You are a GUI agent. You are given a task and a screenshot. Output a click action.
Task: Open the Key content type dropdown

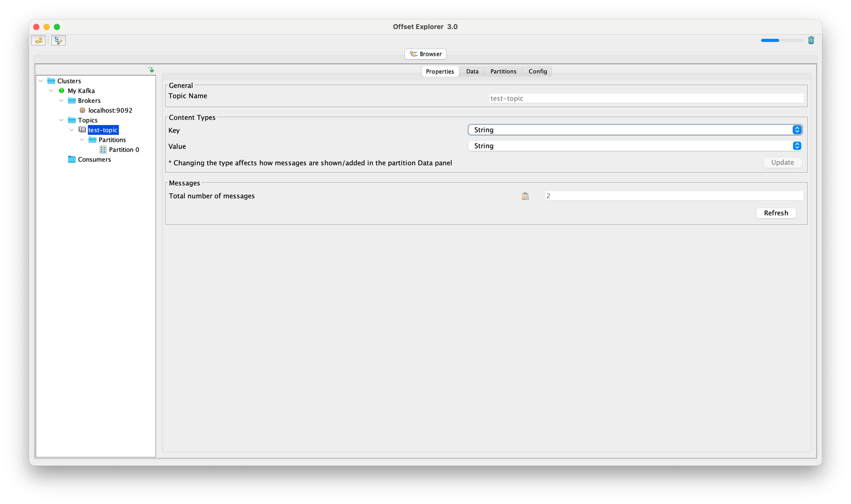click(635, 130)
